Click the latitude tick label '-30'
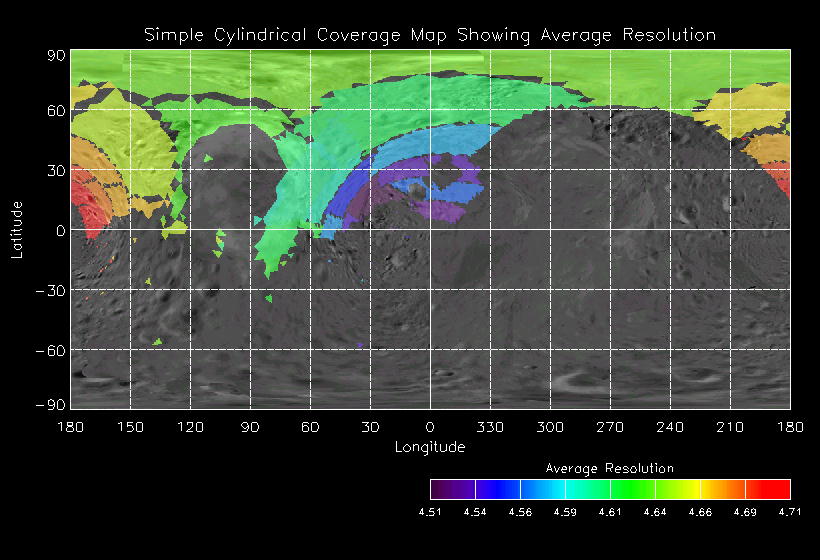Screen dimensions: 820x560 pyautogui.click(x=50, y=291)
